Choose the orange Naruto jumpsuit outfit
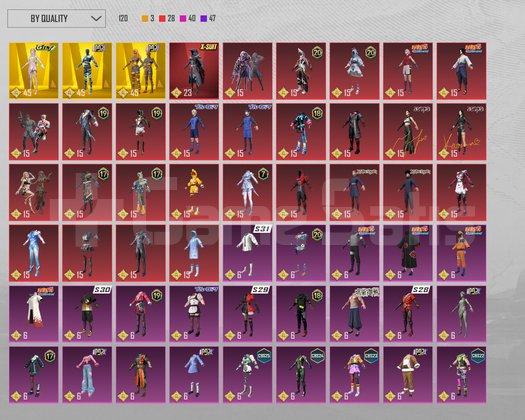The image size is (525, 420). pos(461,253)
